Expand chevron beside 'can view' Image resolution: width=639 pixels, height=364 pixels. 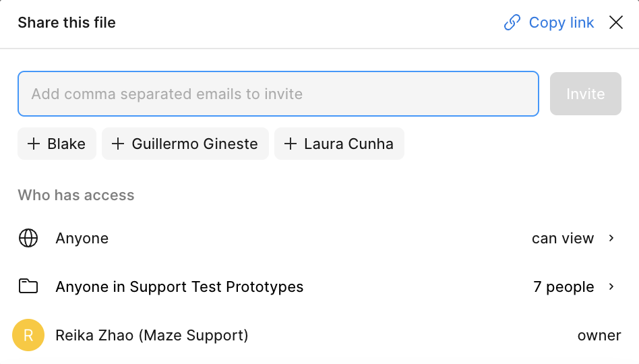611,238
